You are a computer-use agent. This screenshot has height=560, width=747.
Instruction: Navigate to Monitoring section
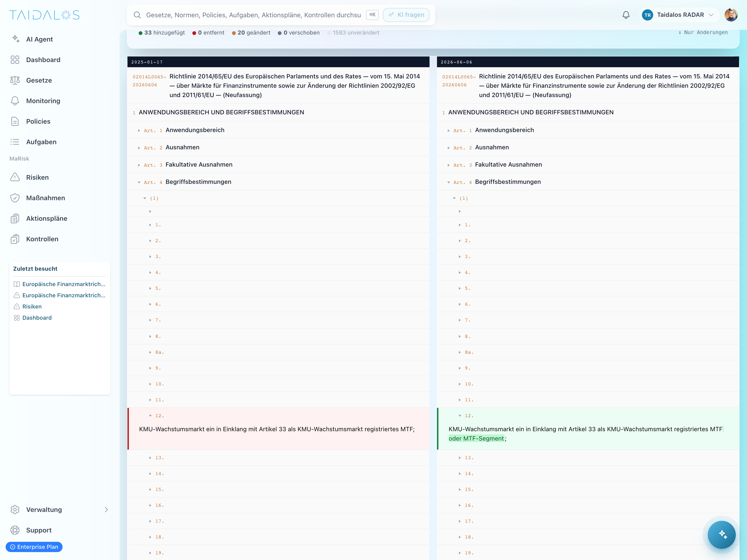point(43,101)
